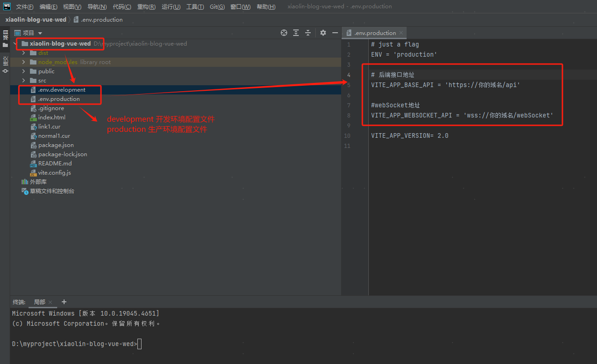
Task: Expand the dist folder arrow
Action: point(24,53)
